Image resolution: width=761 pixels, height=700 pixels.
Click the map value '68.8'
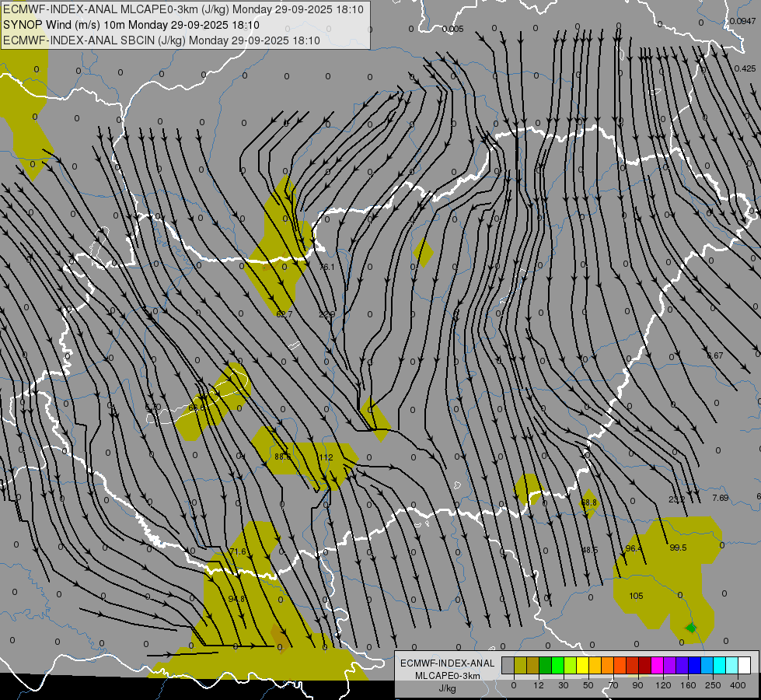point(588,502)
